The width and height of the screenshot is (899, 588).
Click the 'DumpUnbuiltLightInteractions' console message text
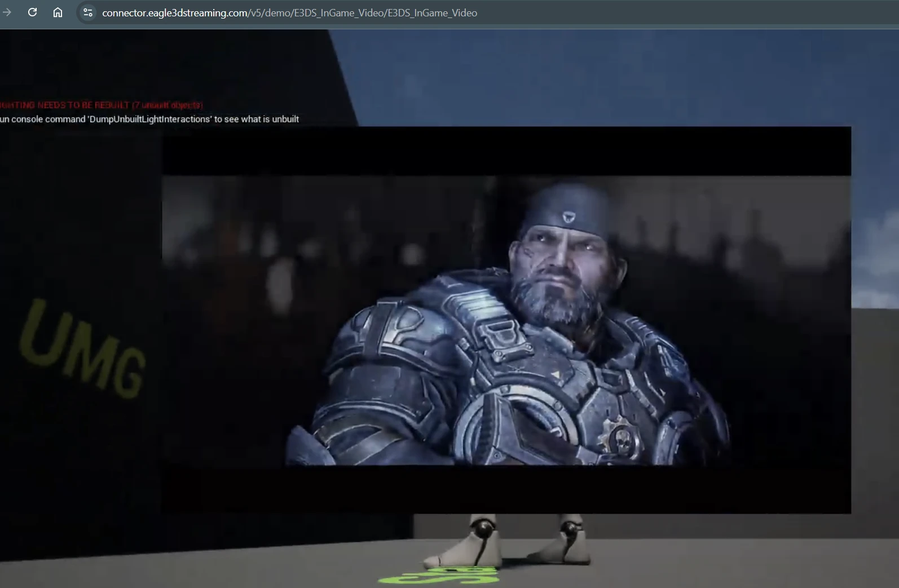point(149,119)
